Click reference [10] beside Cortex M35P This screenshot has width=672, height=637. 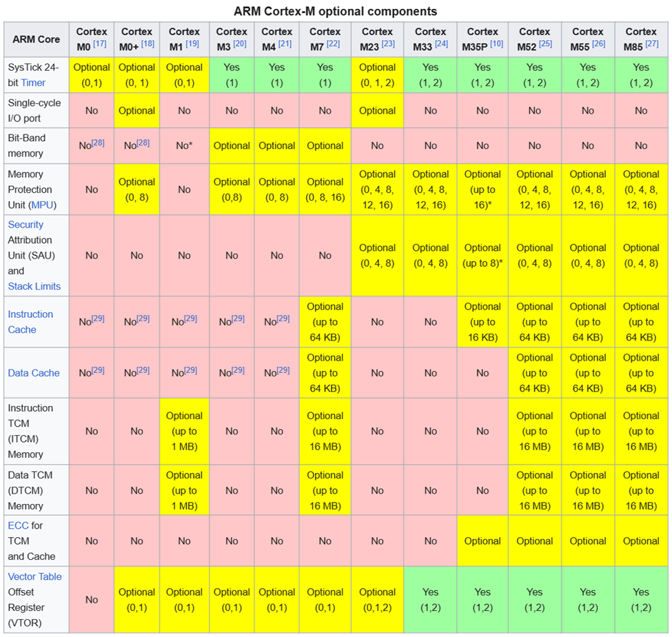496,45
